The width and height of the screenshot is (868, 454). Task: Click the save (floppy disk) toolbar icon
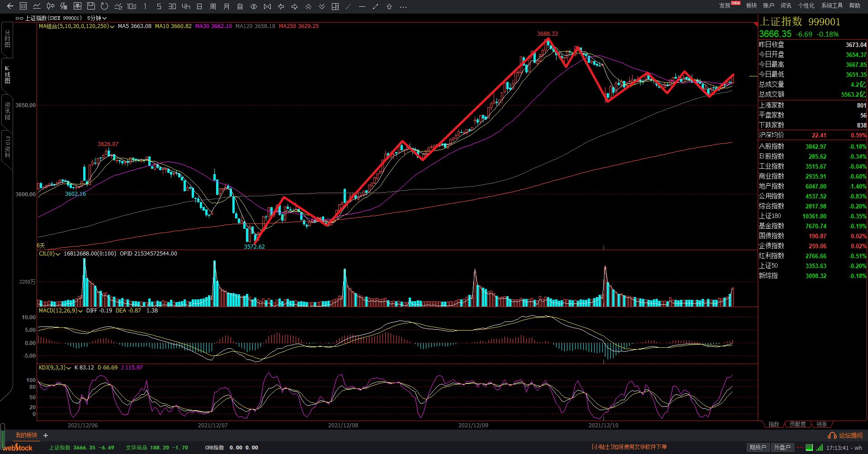[x=91, y=6]
